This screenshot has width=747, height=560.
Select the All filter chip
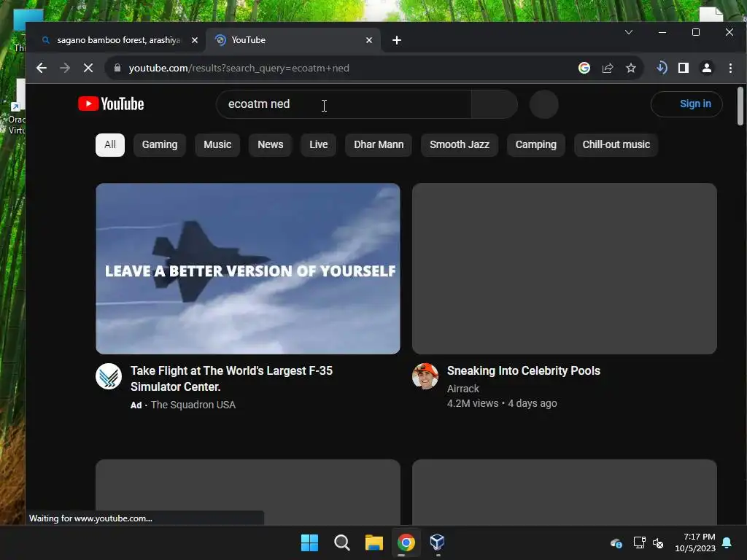pos(110,145)
